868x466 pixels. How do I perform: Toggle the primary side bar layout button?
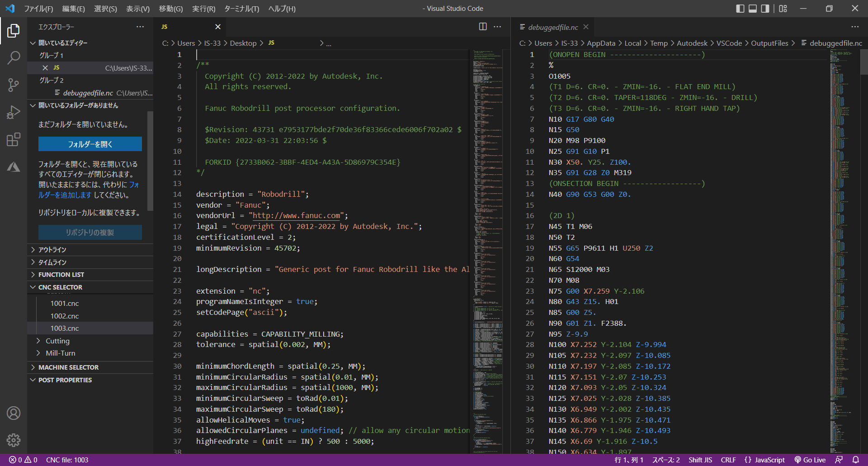point(740,9)
